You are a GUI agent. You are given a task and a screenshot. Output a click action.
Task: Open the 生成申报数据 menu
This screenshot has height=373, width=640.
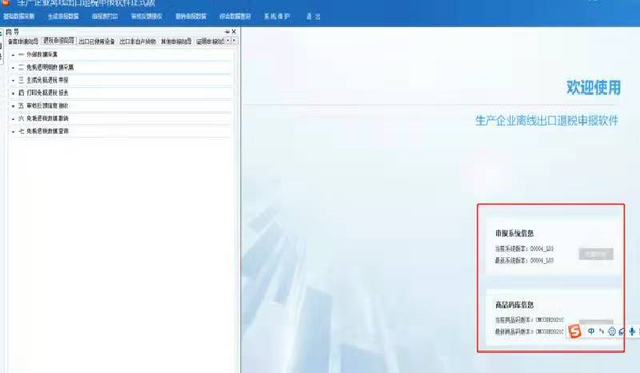click(63, 16)
